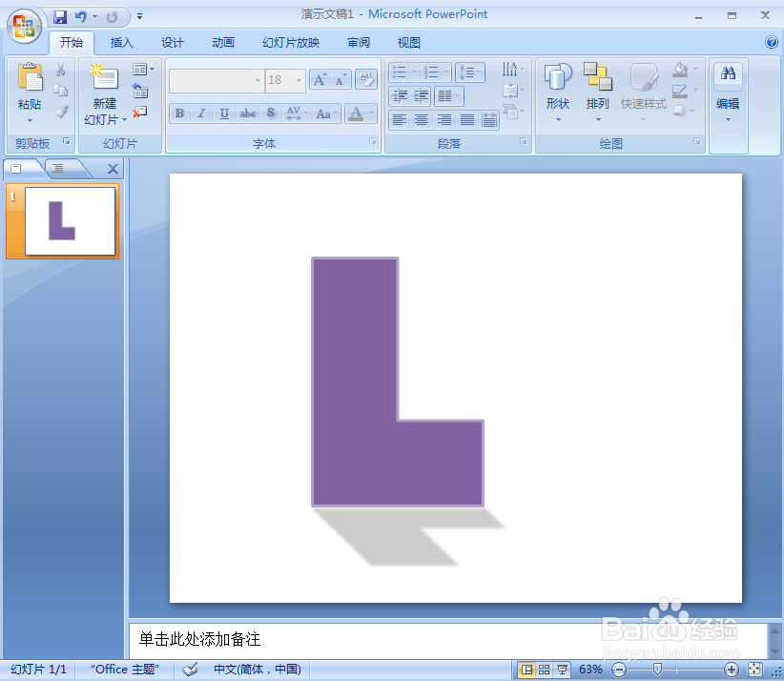Redo the last action
The image size is (784, 681).
[112, 17]
